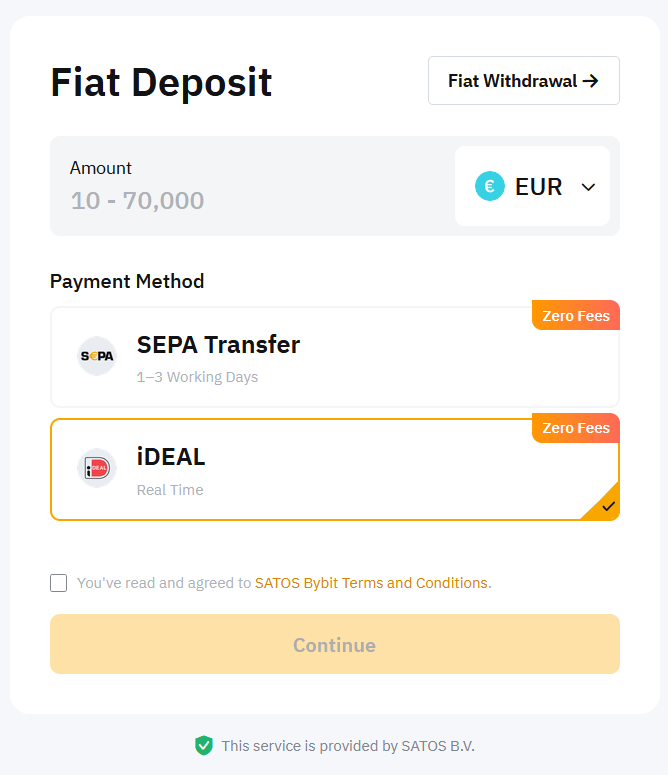Click the '1–3 Working Days' text

click(x=197, y=378)
